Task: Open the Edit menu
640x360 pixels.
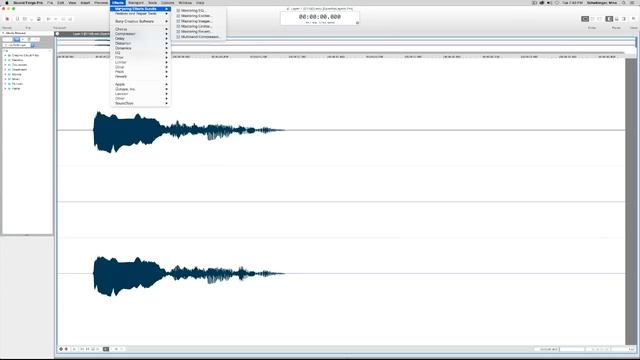Action: point(60,3)
